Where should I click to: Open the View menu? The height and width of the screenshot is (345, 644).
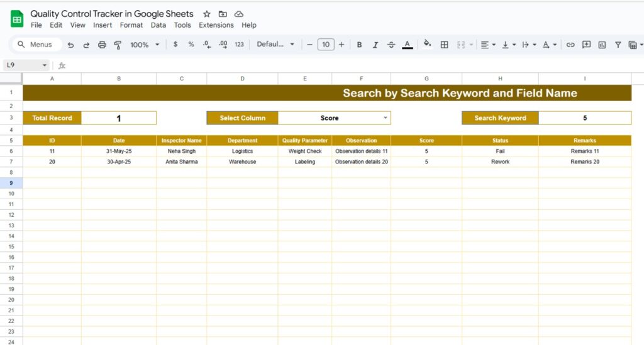tap(77, 25)
